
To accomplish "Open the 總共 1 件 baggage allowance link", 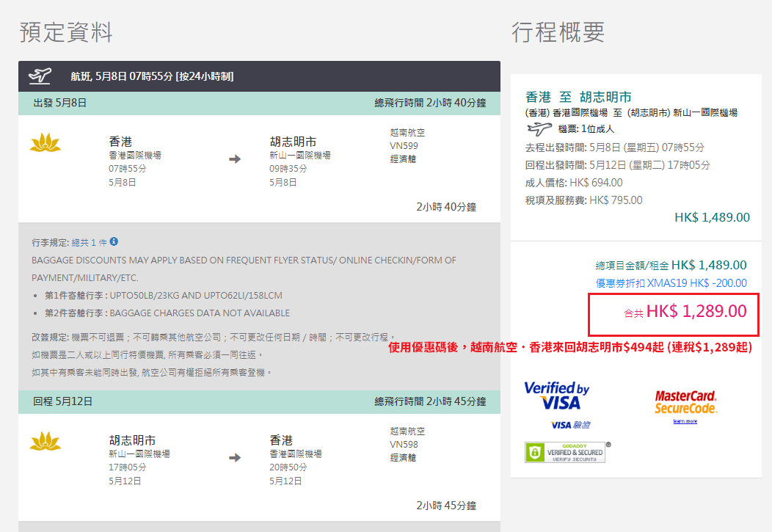I will [x=89, y=243].
